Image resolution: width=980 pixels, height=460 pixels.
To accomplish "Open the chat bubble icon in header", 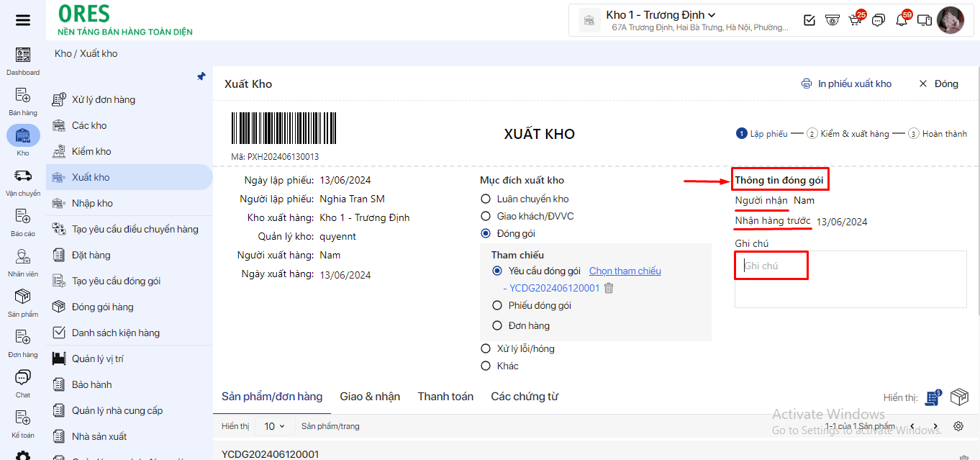I will [878, 20].
